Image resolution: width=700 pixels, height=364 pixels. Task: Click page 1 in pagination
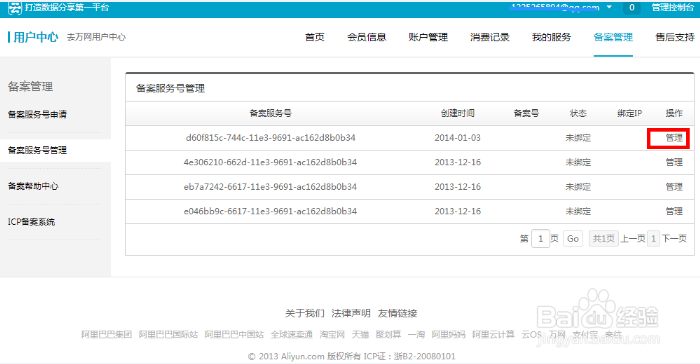point(653,239)
